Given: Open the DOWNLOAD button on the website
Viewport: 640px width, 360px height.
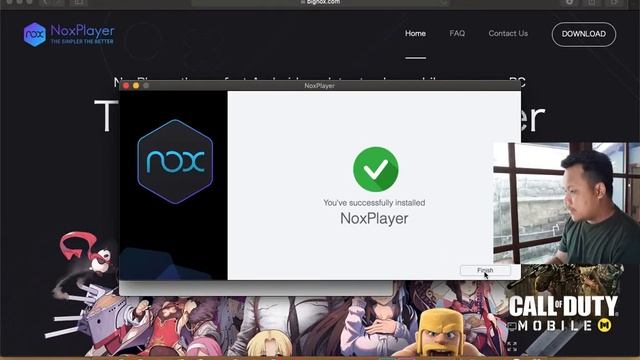Looking at the screenshot, I should pyautogui.click(x=584, y=34).
